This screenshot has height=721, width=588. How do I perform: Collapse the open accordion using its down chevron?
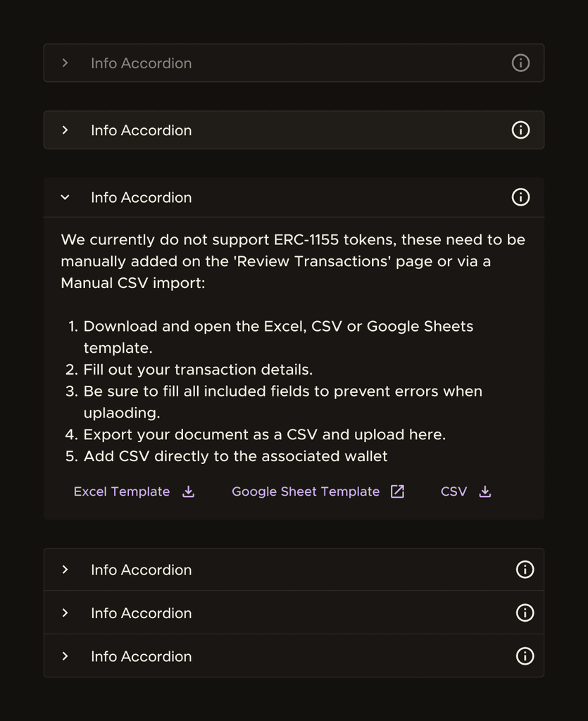pos(65,198)
